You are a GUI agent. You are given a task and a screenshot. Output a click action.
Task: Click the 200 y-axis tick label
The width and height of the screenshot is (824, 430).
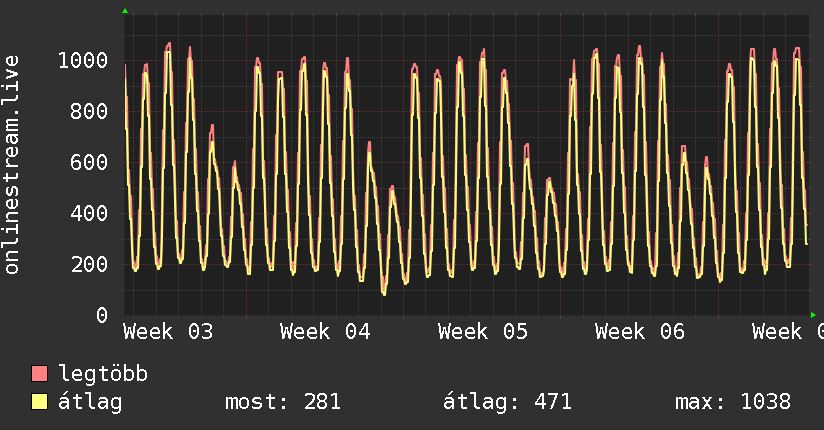[x=89, y=265]
